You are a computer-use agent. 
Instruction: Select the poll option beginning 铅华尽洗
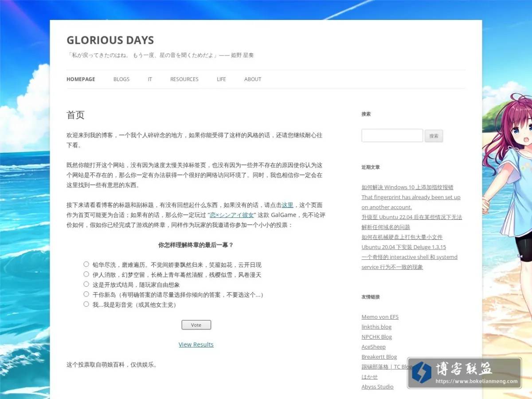click(x=86, y=264)
